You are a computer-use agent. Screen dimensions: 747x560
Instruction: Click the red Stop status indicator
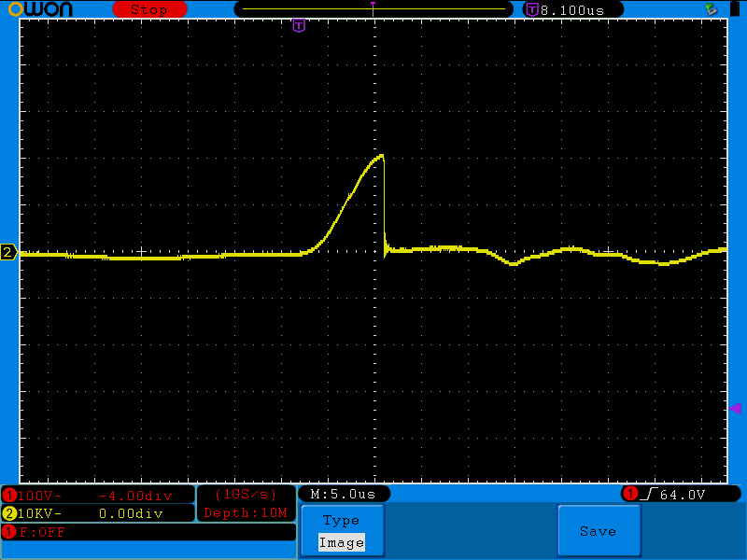[149, 9]
